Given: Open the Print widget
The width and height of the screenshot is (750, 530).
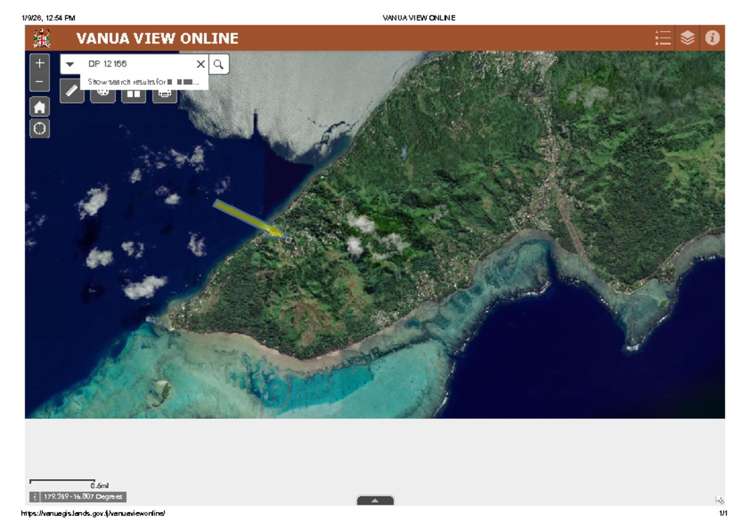Looking at the screenshot, I should tap(165, 94).
